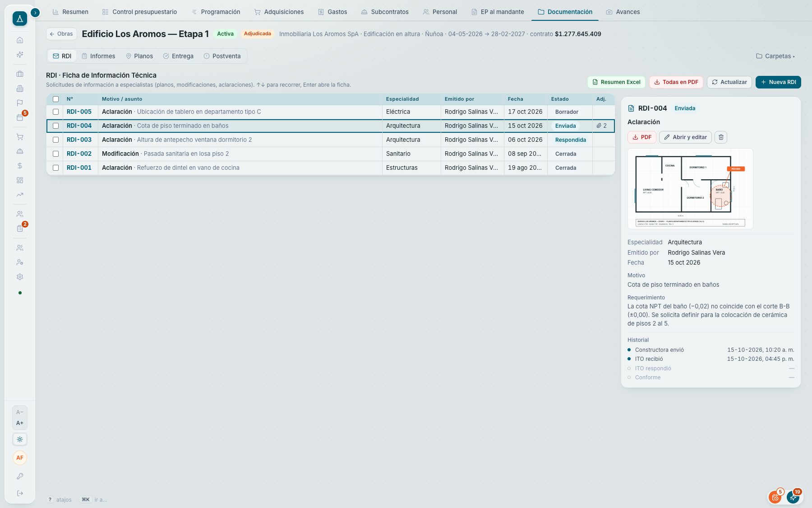Click the clipboard icon with badge 2
The width and height of the screenshot is (812, 508).
tap(20, 228)
